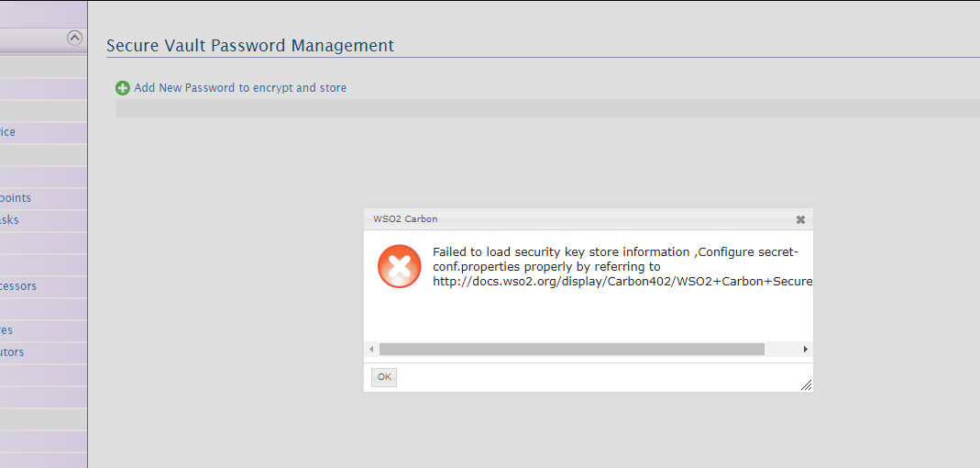Open the sidebar item ending in "points"
Image resolution: width=980 pixels, height=468 pixels.
pos(16,198)
